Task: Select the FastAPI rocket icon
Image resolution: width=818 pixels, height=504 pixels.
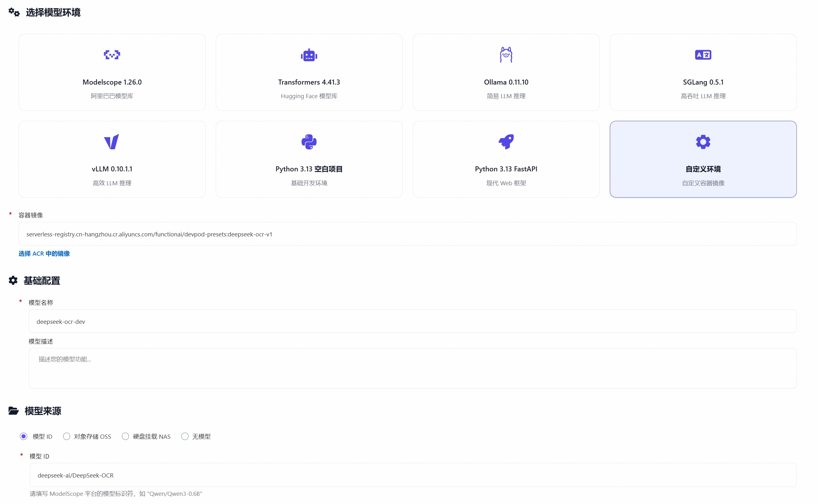Action: click(506, 142)
